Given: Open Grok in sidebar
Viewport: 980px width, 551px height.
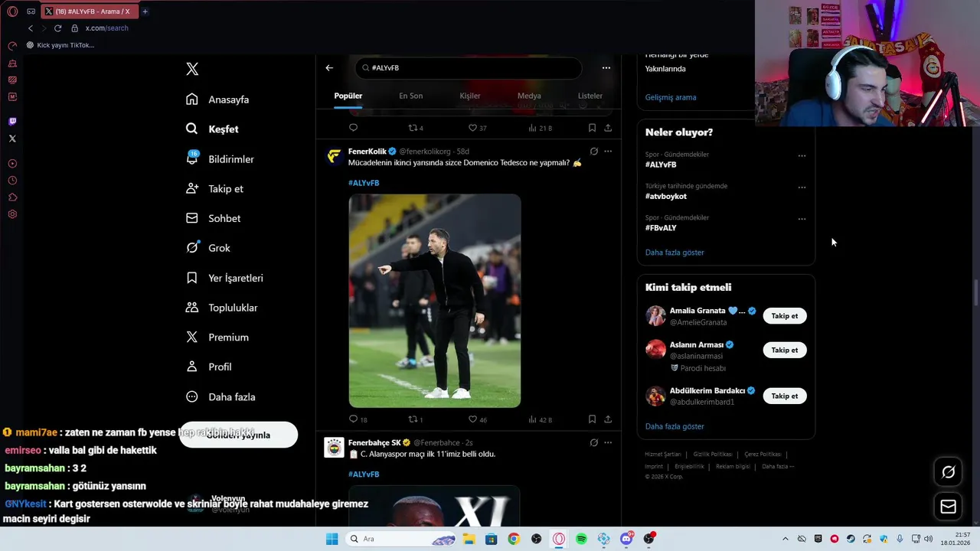Looking at the screenshot, I should (208, 248).
